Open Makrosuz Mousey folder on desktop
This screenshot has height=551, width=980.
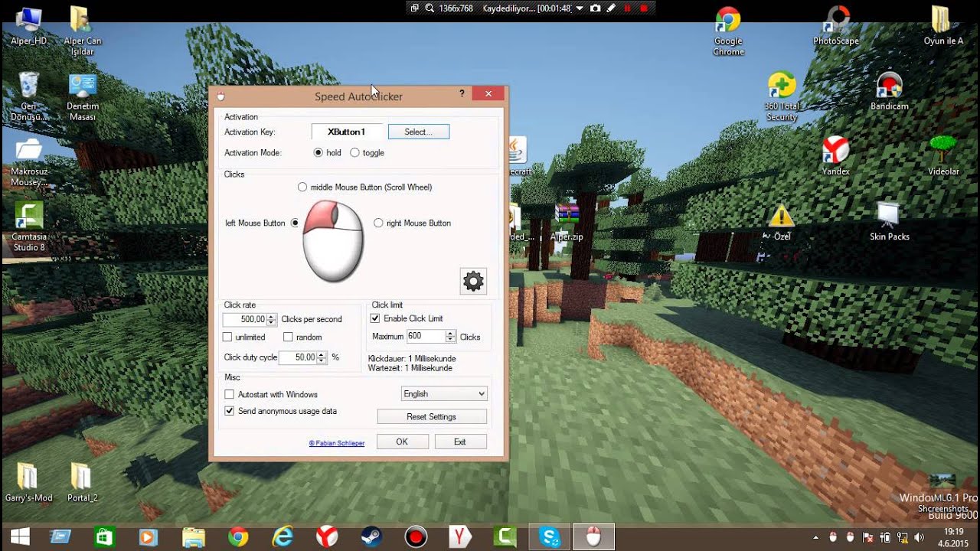[28, 161]
